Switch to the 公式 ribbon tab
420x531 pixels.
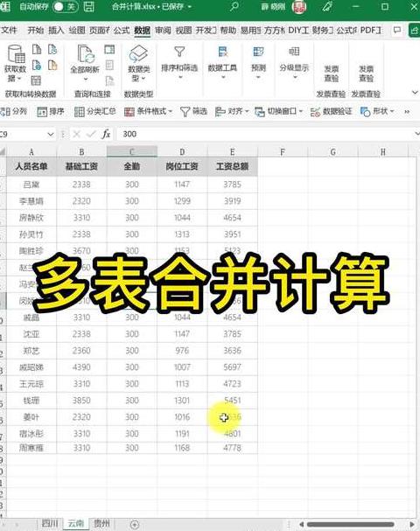(x=122, y=31)
